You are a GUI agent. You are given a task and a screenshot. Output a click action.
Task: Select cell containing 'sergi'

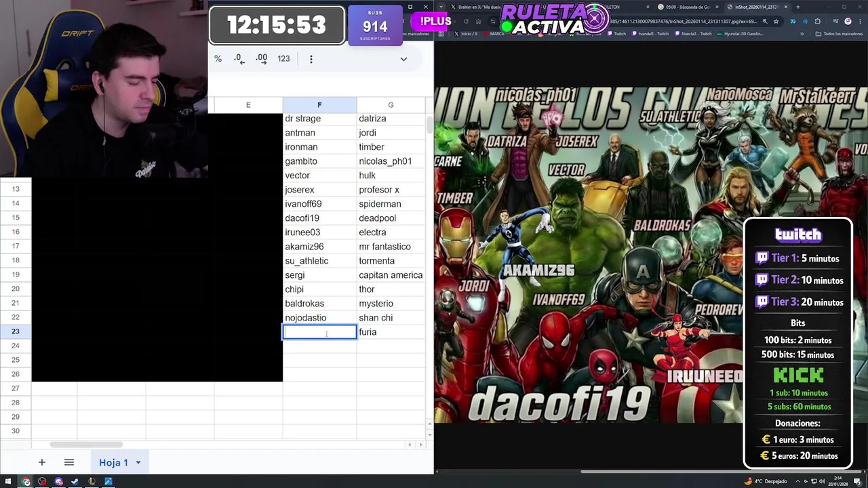click(x=319, y=275)
